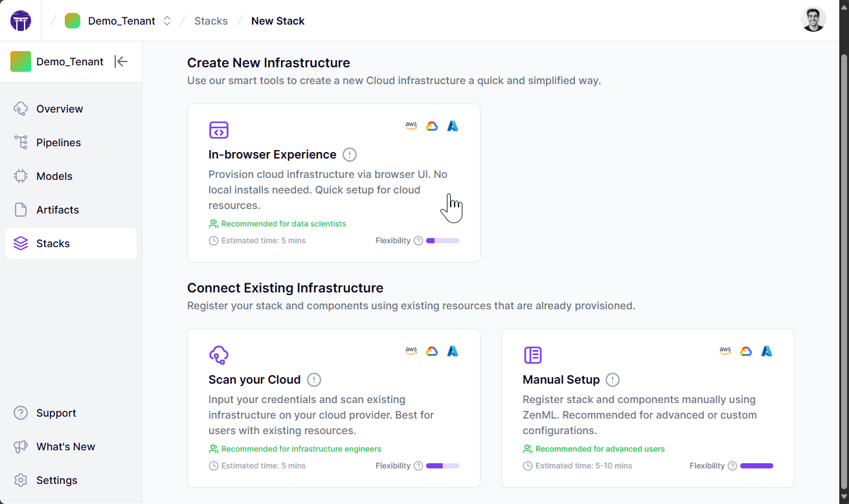The image size is (849, 504).
Task: Select the Overview sidebar icon
Action: (21, 109)
